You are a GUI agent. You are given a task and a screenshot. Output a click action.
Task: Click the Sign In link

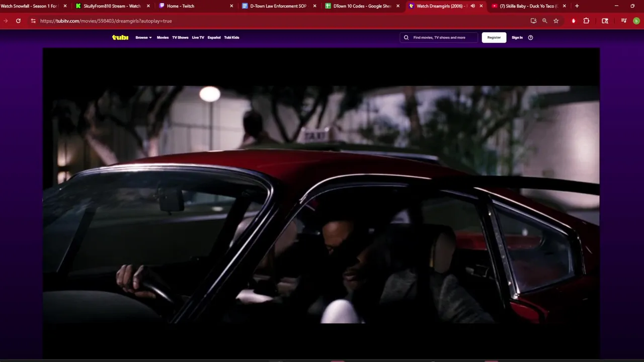pos(517,37)
